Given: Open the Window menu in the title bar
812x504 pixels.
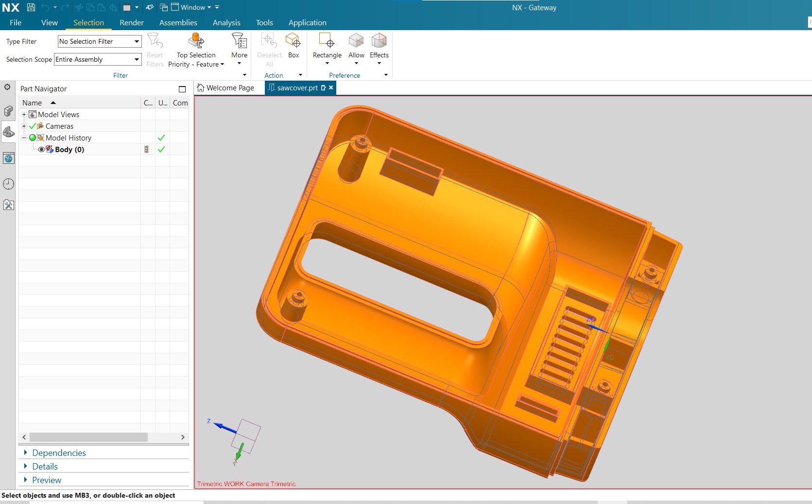Looking at the screenshot, I should click(x=191, y=7).
